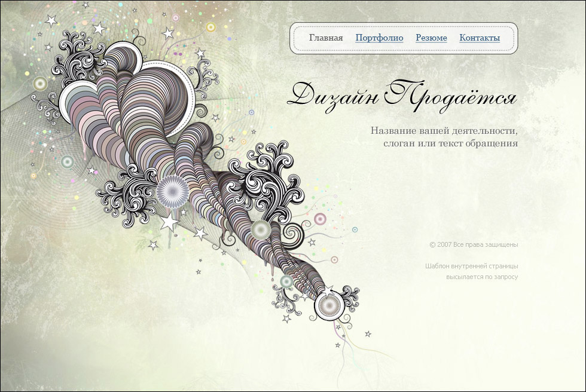Click the '© 2007 Все права защищены' notice
The width and height of the screenshot is (586, 392).
474,245
